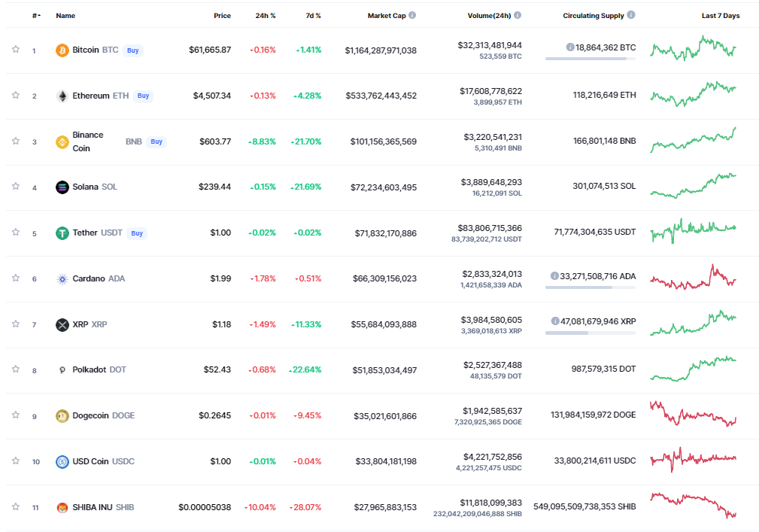Toggle the watchlist star for Cardano
The image size is (759, 532).
coord(15,278)
